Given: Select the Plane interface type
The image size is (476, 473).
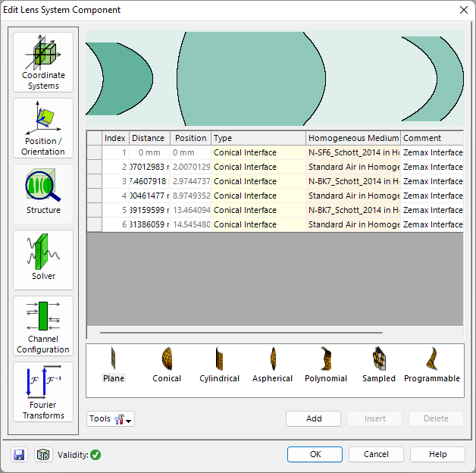Looking at the screenshot, I should coord(114,365).
